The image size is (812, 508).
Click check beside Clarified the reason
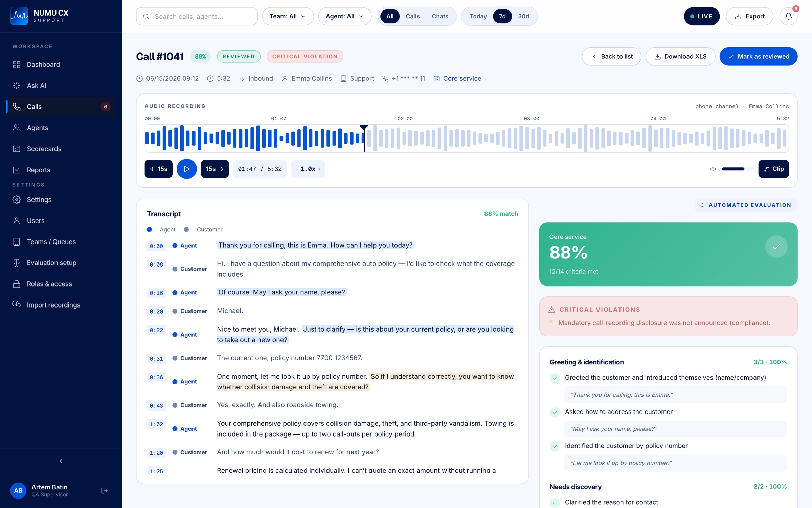(555, 502)
